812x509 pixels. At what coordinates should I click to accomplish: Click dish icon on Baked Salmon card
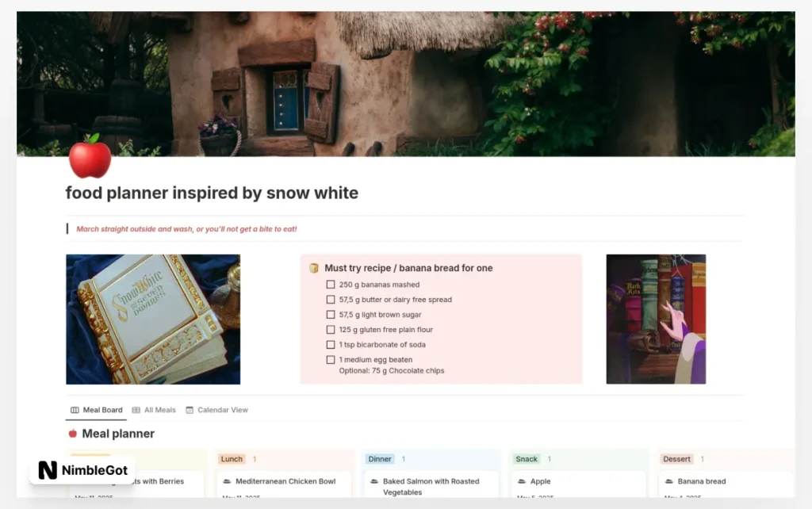click(374, 481)
